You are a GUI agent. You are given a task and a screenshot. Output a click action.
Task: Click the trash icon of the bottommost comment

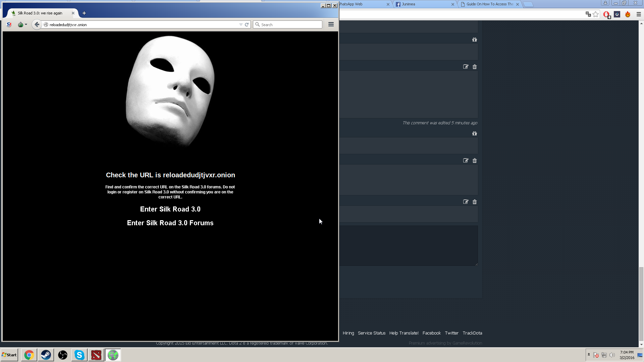(475, 202)
